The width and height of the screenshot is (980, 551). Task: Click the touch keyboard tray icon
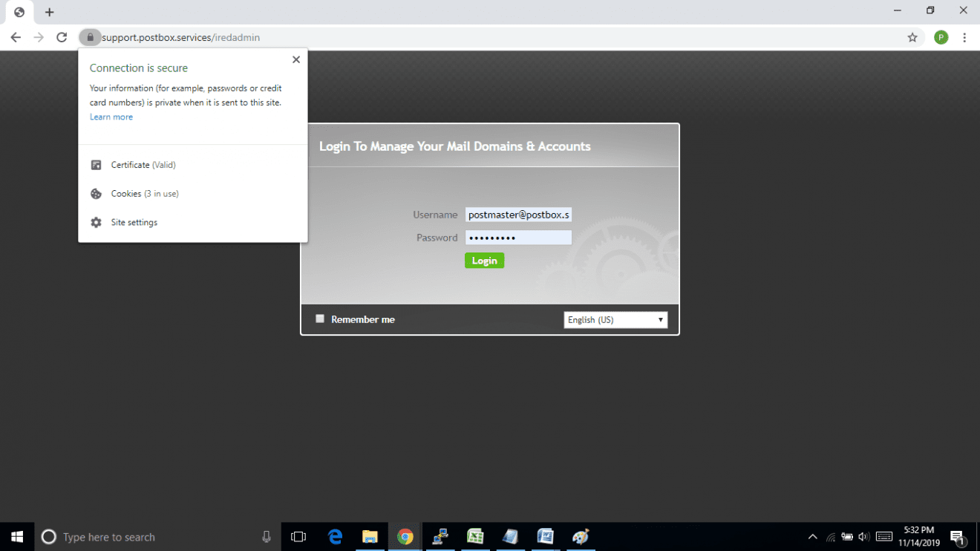pyautogui.click(x=884, y=537)
